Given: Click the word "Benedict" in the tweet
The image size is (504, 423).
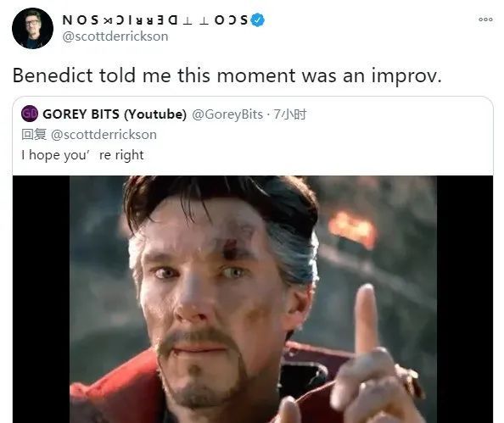Looking at the screenshot, I should (x=53, y=75).
